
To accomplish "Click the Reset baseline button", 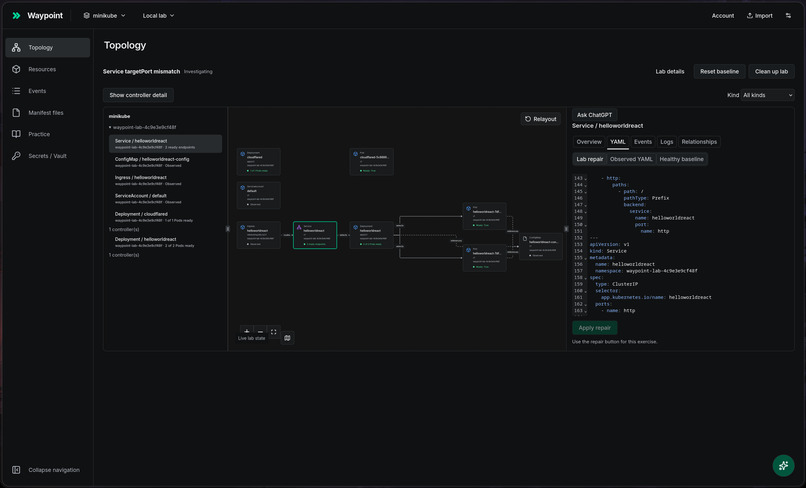I will 719,71.
